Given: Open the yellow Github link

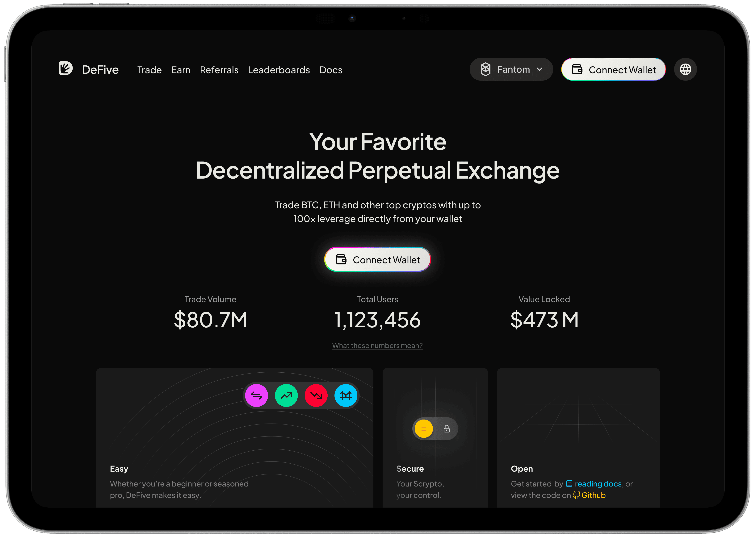Looking at the screenshot, I should [x=589, y=495].
